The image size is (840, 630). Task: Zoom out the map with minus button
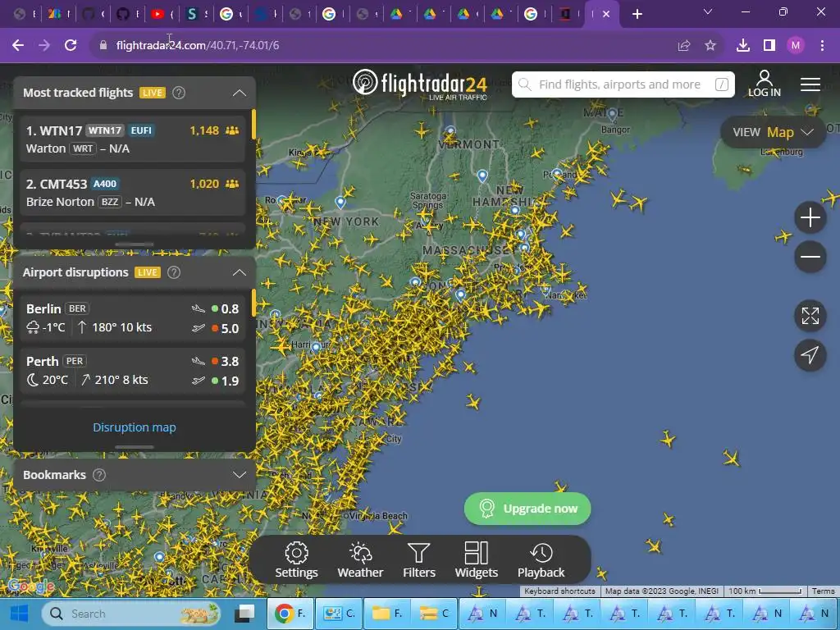pos(810,257)
